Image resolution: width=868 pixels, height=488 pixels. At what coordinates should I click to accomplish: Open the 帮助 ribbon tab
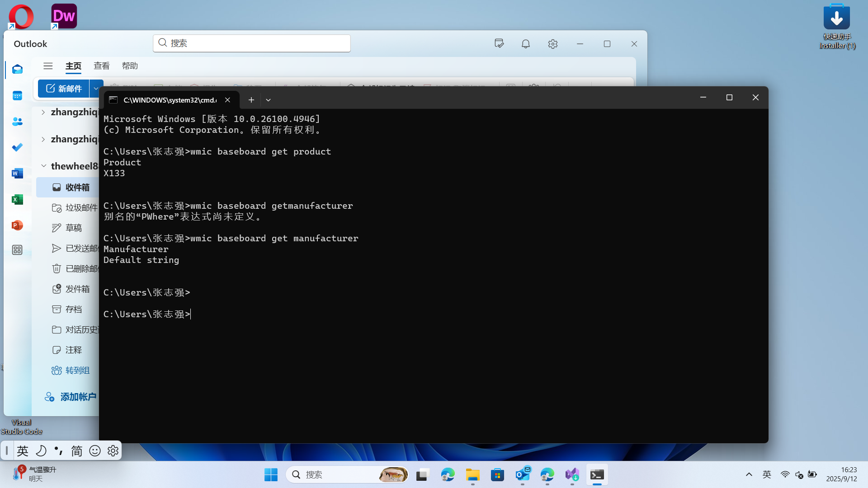tap(130, 66)
